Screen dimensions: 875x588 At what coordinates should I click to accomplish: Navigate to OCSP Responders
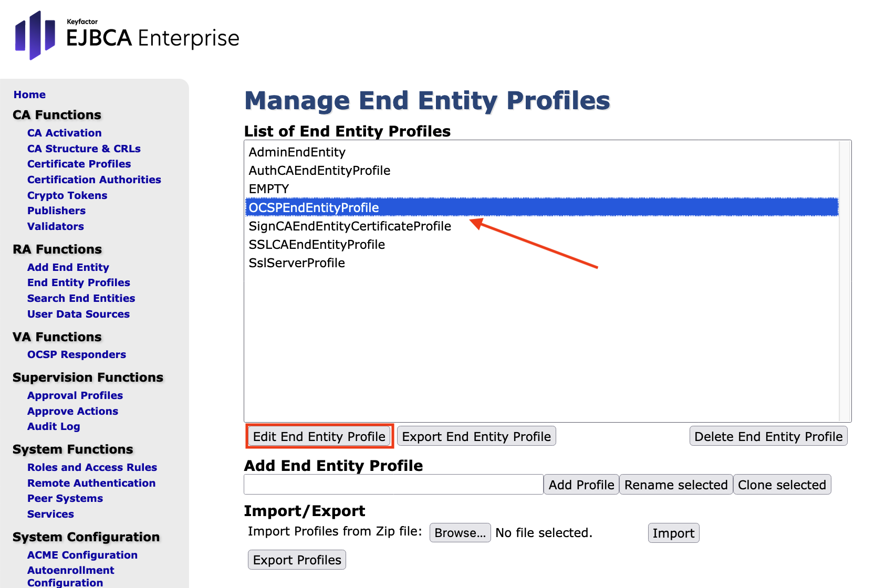[77, 354]
